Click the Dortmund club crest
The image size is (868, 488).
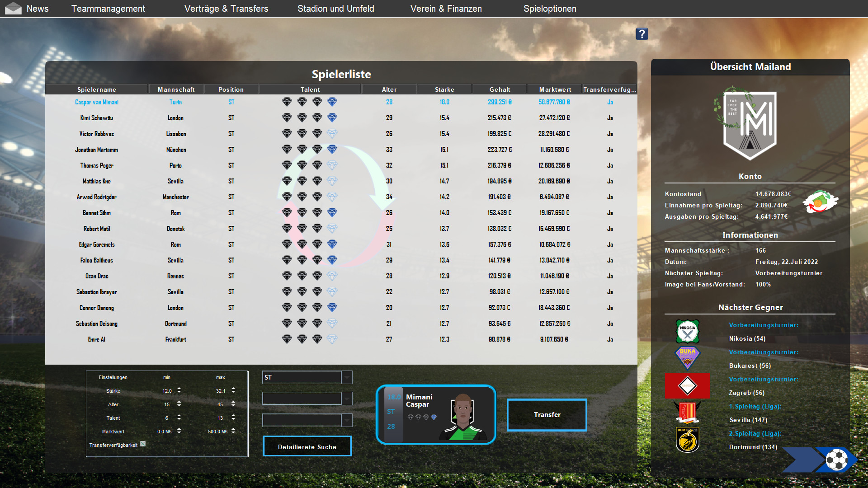[688, 440]
